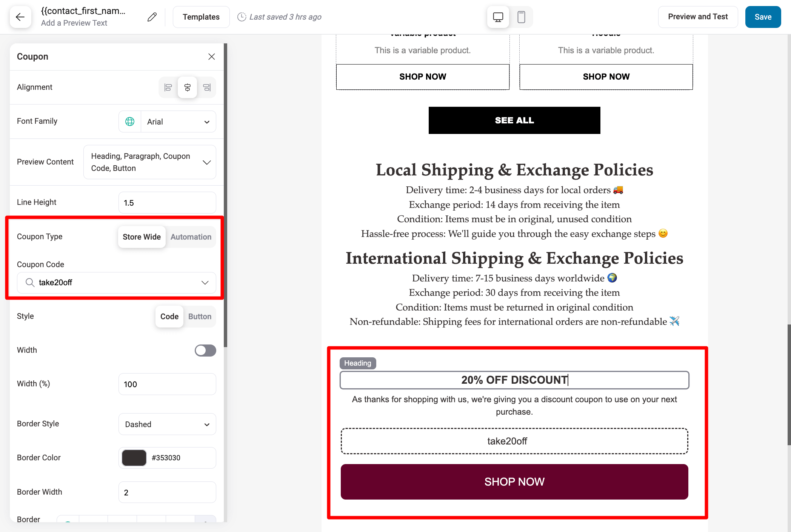This screenshot has width=791, height=532.
Task: Toggle the Width enable/disable switch
Action: tap(206, 350)
